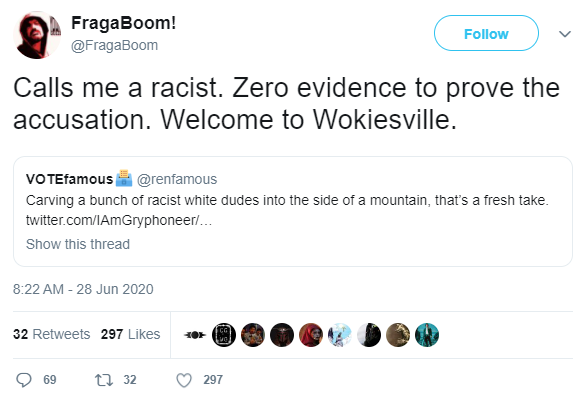Open the last teal liker avatar
The image size is (583, 405).
[427, 335]
